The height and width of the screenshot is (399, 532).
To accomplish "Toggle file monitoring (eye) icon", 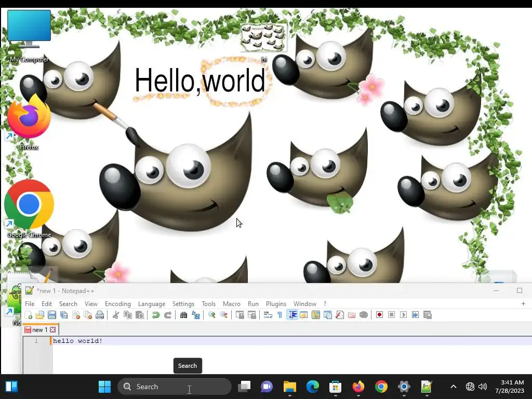I will click(364, 315).
